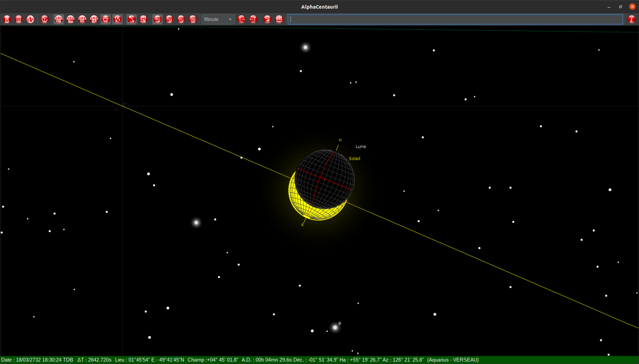The width and height of the screenshot is (639, 364).
Task: Open the Earth globe observatory icon
Action: click(x=30, y=19)
